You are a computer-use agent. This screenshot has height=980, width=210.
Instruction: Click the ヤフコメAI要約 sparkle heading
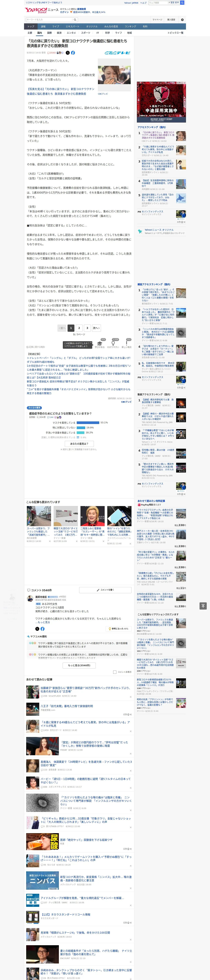37,637
